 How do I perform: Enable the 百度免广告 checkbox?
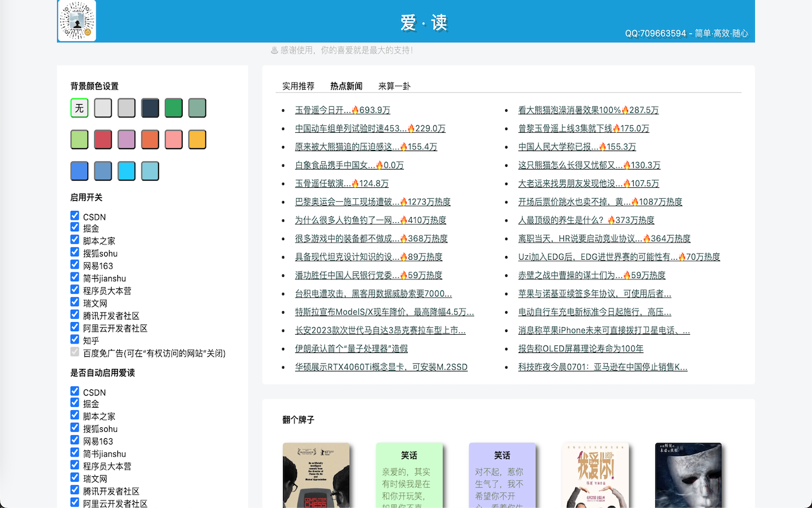pos(75,353)
